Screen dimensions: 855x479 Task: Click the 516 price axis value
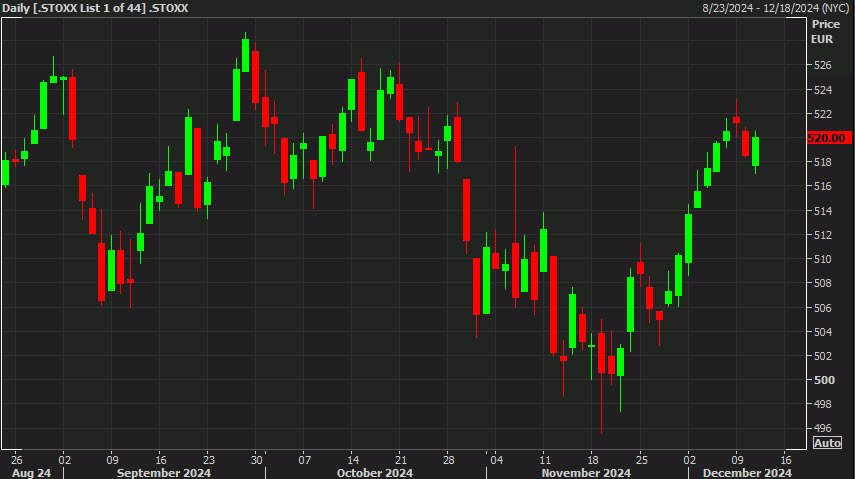click(822, 186)
